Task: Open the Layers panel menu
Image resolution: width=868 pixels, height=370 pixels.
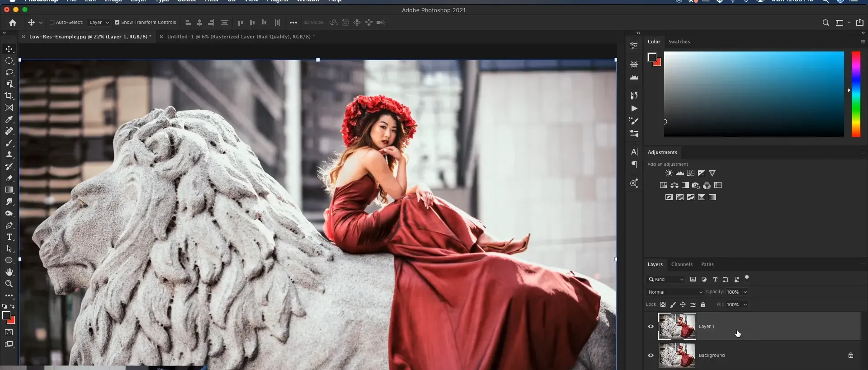Action: tap(863, 265)
